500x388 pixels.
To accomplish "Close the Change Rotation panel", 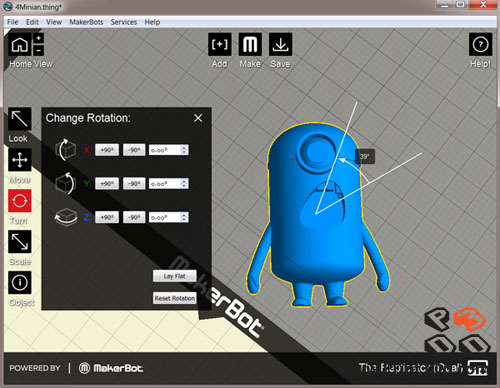I will coord(198,118).
